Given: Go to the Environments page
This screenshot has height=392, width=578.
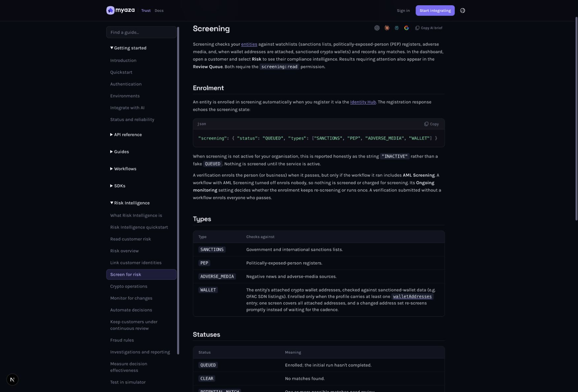Looking at the screenshot, I should (x=125, y=96).
